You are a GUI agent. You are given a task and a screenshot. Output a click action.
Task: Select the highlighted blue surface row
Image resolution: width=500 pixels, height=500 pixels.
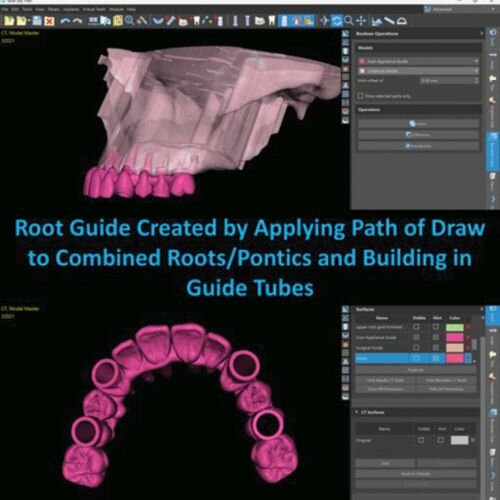(413, 358)
